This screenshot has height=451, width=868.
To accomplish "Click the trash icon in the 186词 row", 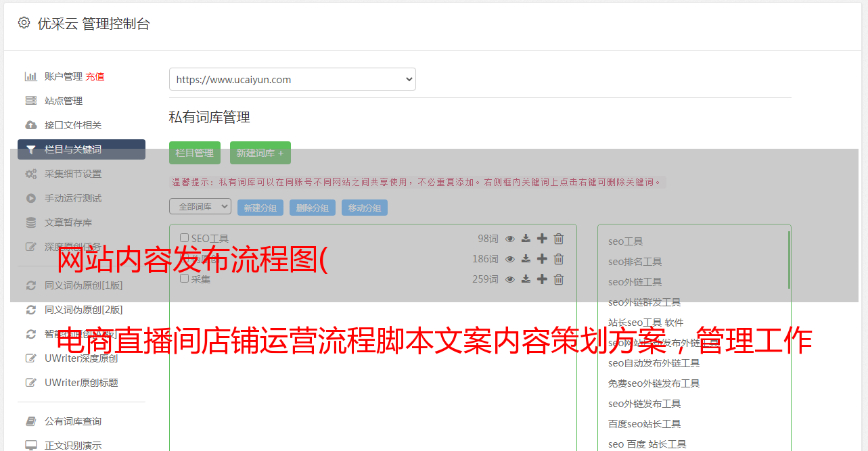I will [559, 259].
